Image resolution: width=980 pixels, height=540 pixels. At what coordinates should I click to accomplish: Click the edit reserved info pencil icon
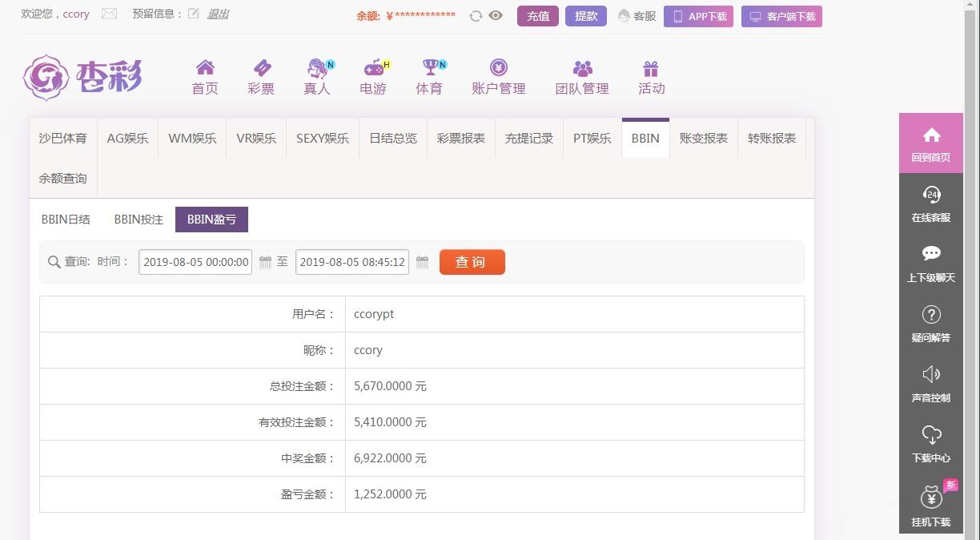point(193,14)
